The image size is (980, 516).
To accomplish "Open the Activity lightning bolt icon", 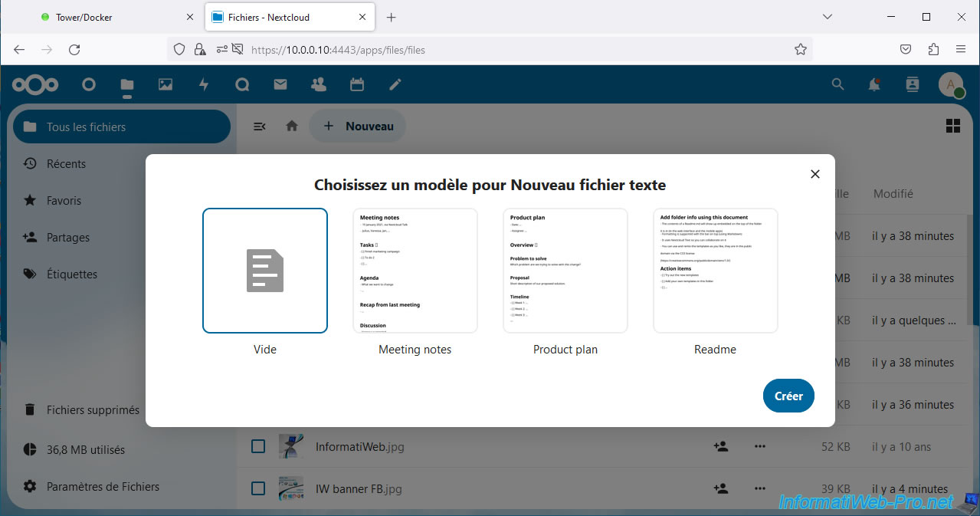I will click(204, 85).
